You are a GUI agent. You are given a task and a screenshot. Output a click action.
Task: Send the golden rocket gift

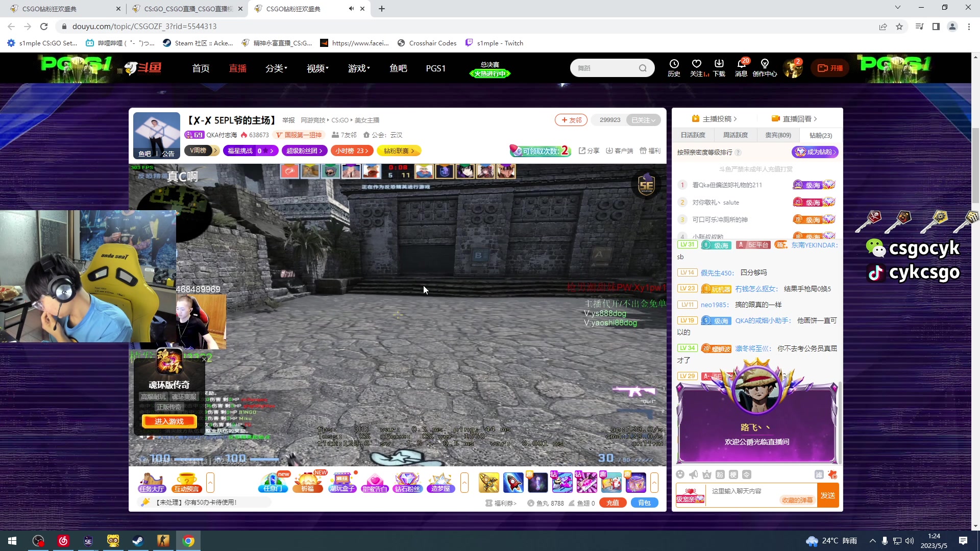[x=488, y=483]
